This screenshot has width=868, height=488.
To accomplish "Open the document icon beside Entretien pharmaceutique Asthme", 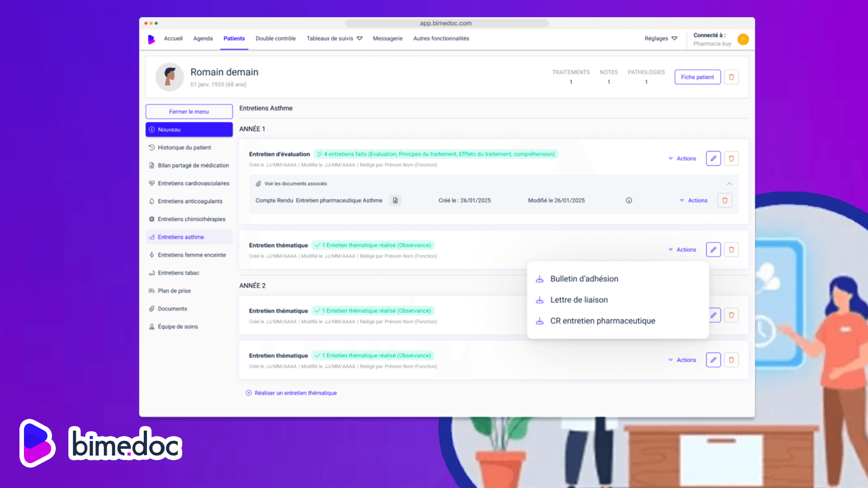I will [395, 201].
